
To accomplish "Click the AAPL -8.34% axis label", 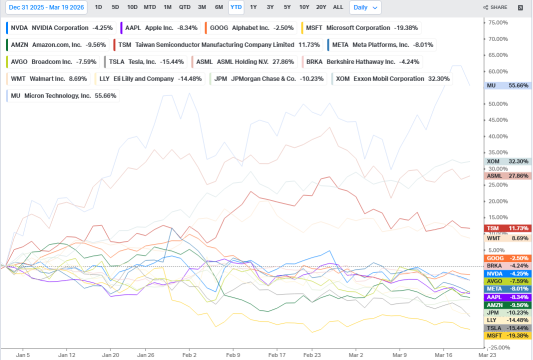I will tap(507, 297).
